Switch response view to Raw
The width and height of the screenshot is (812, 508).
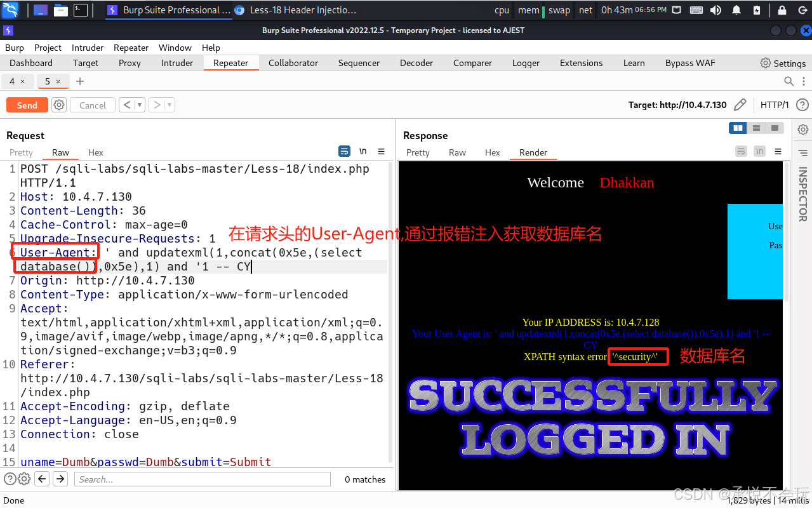point(457,152)
